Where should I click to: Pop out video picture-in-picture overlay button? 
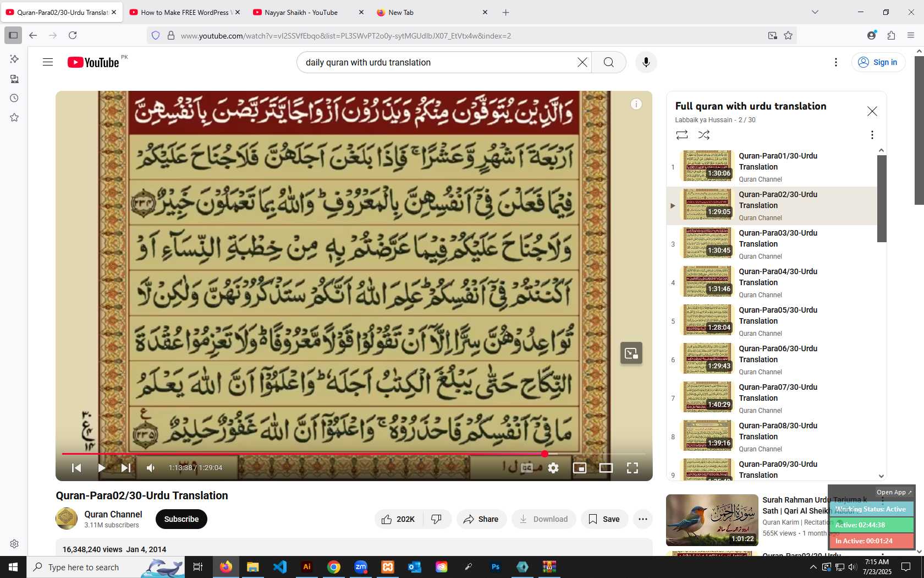pos(631,353)
